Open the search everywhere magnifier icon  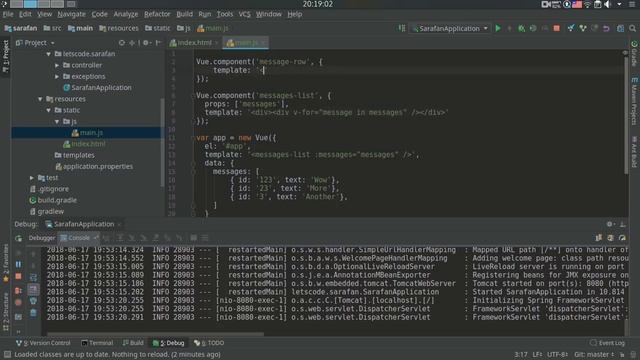pyautogui.click(x=632, y=28)
